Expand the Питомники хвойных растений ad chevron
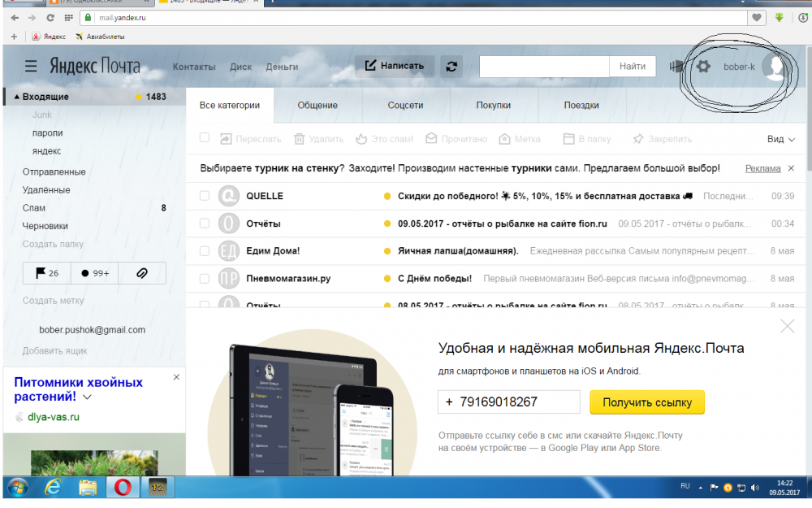The height and width of the screenshot is (508, 812). 88,397
